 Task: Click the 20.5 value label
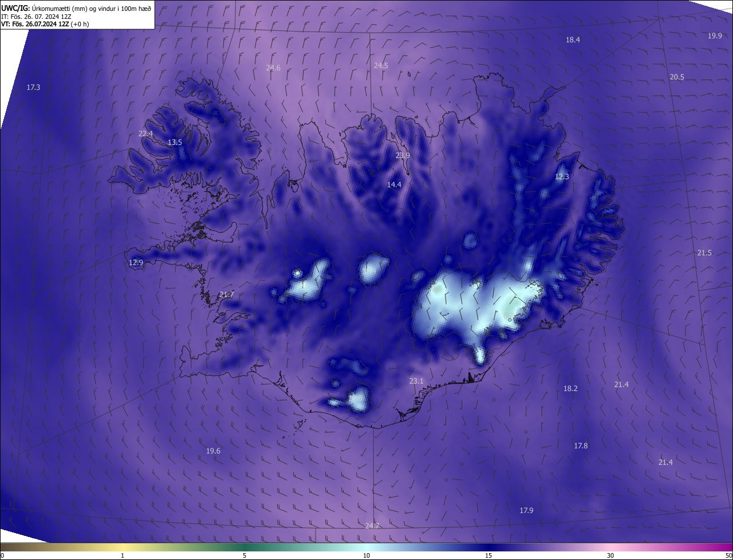pyautogui.click(x=677, y=77)
